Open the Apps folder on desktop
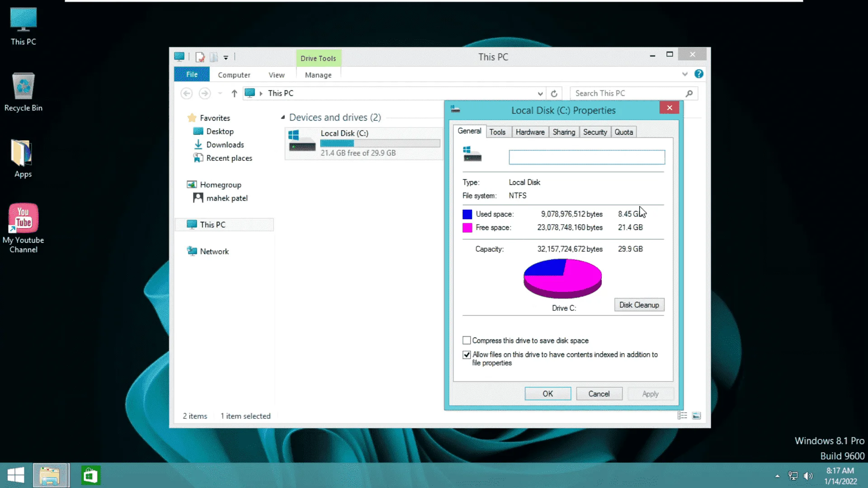Screen dimensions: 868x488 click(x=23, y=158)
